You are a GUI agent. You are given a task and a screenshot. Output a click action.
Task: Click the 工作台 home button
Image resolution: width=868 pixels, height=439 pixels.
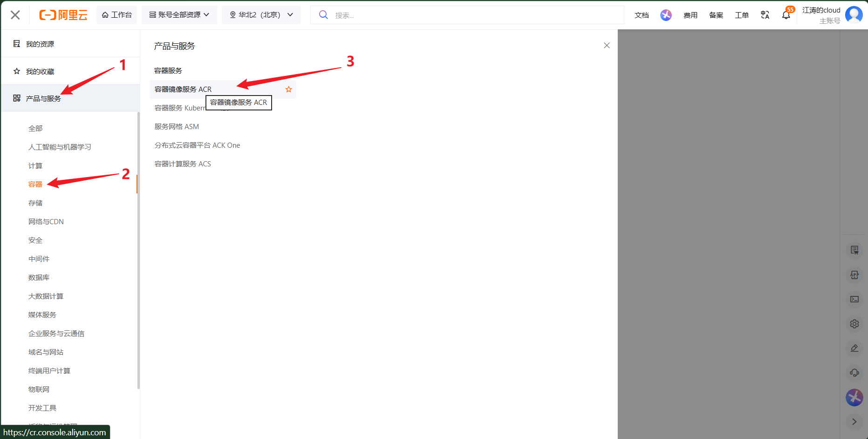click(x=117, y=15)
